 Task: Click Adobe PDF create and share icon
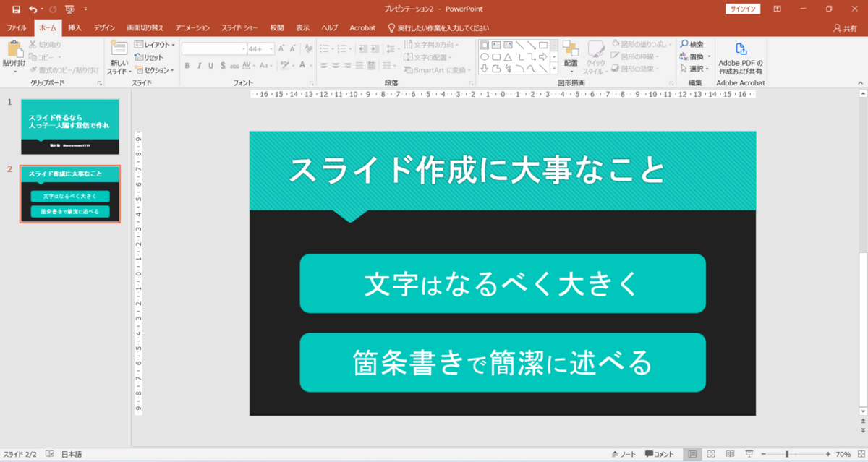741,49
